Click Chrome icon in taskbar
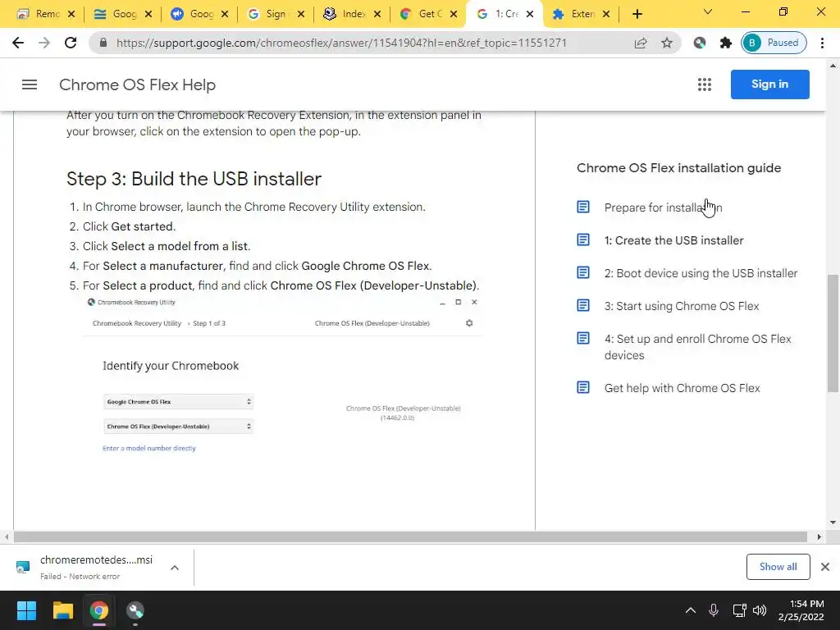840x630 pixels. pyautogui.click(x=98, y=610)
